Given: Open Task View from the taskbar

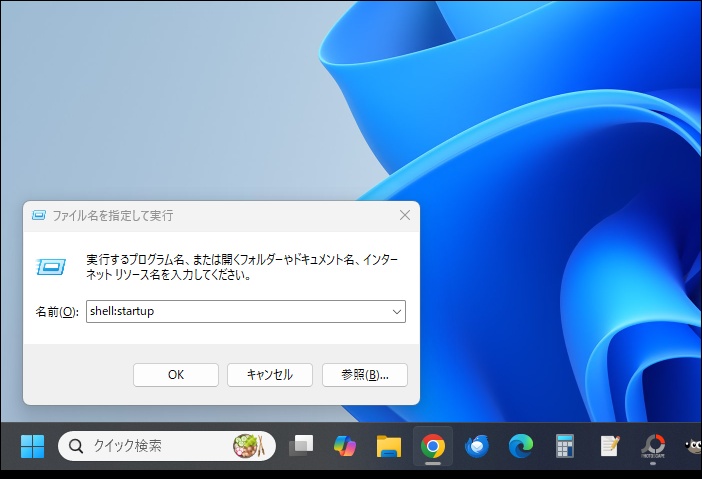Looking at the screenshot, I should (x=301, y=446).
